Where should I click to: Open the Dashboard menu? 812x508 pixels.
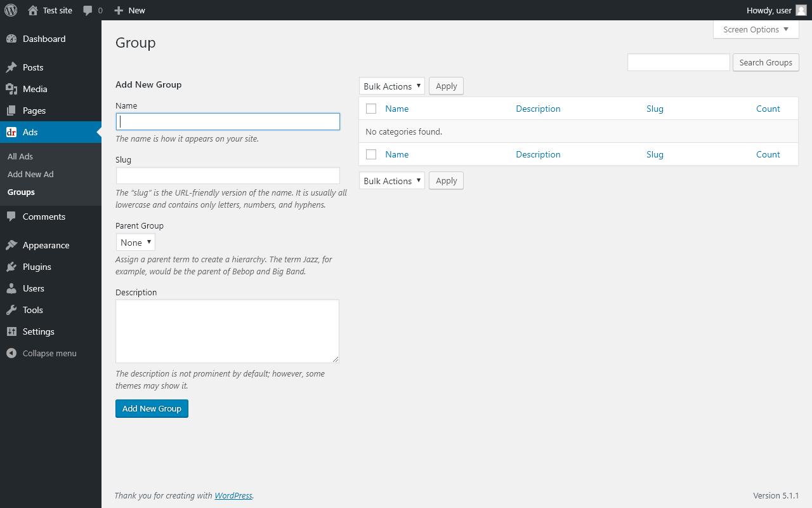click(x=51, y=39)
